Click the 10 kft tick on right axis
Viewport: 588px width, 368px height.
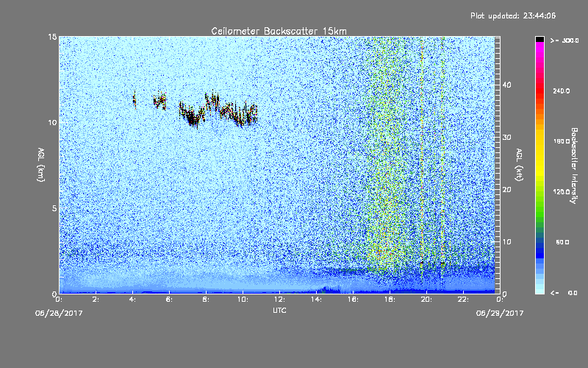tap(506, 242)
